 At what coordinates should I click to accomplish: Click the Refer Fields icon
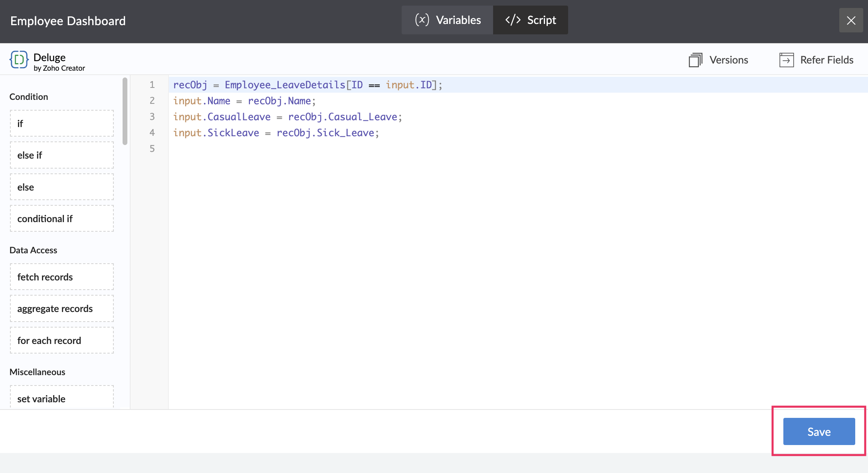coord(786,60)
